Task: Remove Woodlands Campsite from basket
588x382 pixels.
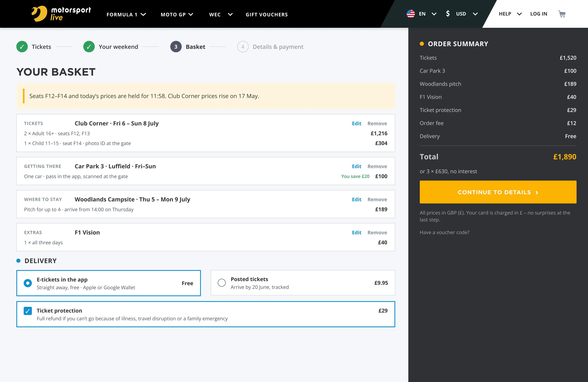Action: coord(377,200)
